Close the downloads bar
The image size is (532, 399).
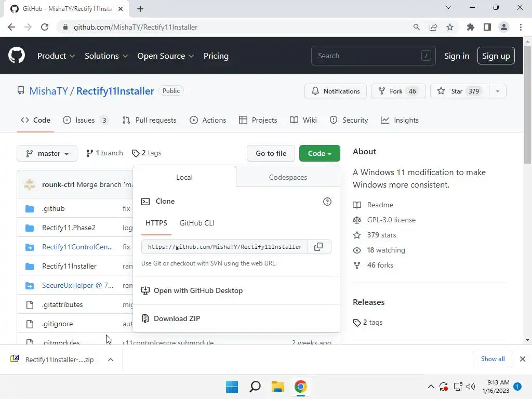523,359
